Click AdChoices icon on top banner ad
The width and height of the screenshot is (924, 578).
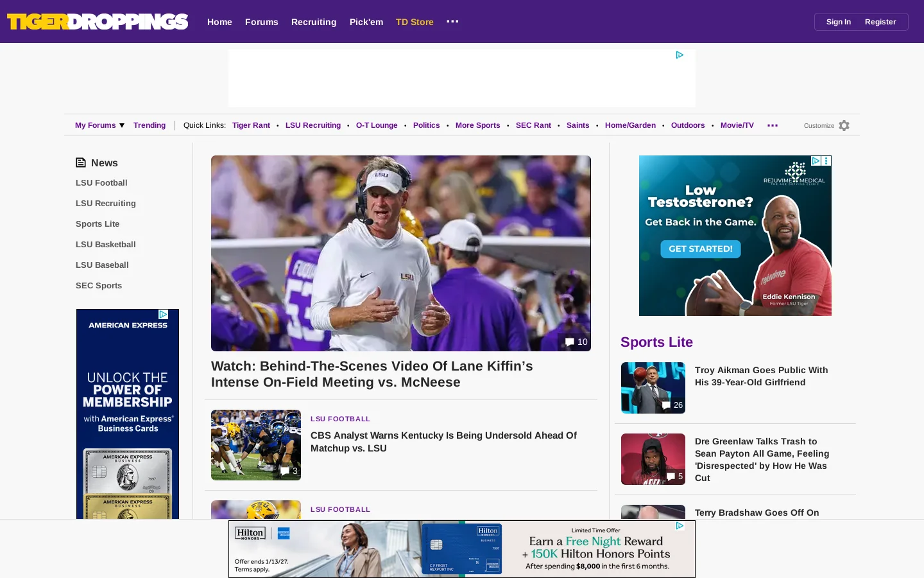[x=680, y=55]
